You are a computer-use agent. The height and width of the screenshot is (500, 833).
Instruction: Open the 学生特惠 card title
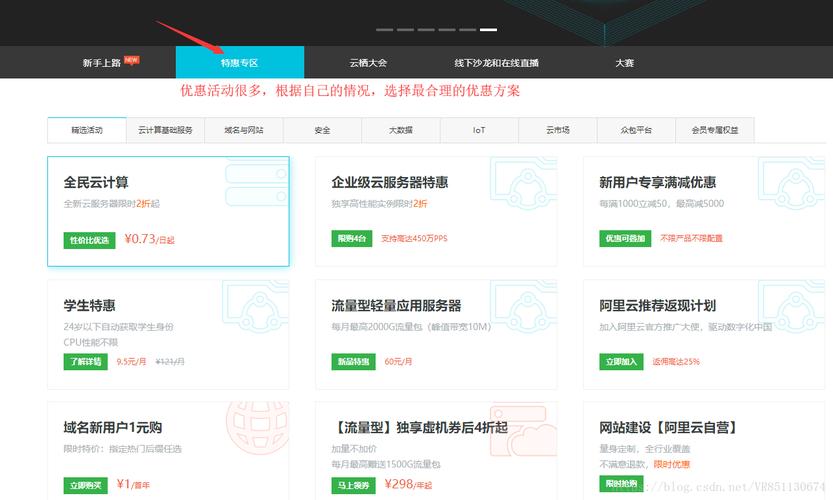(x=89, y=306)
